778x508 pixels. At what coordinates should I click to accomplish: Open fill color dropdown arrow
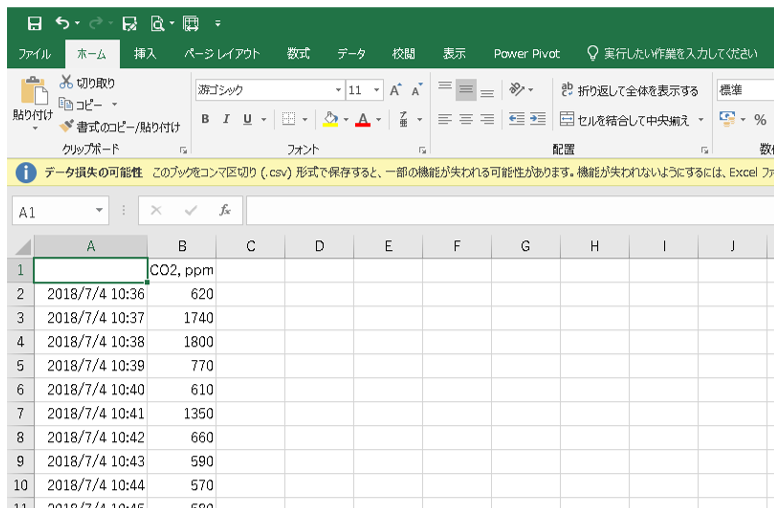[346, 120]
